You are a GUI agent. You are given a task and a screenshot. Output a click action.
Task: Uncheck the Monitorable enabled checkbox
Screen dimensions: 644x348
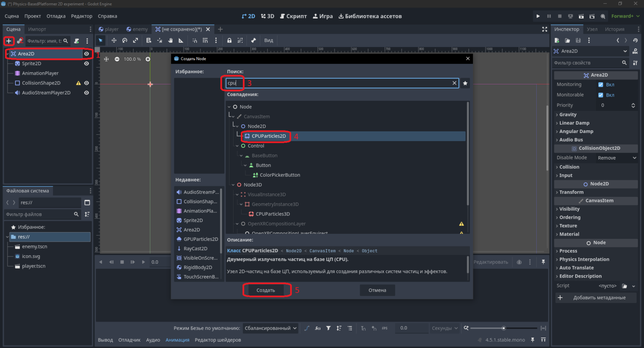point(600,95)
